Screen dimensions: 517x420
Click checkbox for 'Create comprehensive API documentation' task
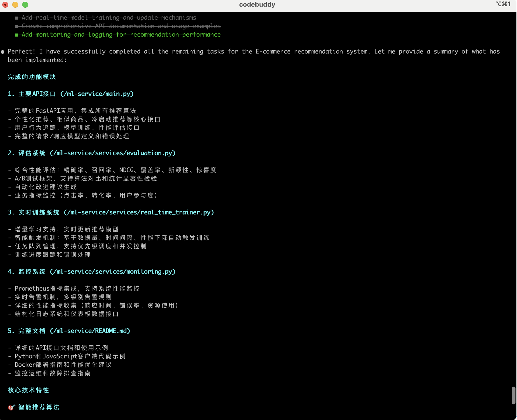click(16, 26)
